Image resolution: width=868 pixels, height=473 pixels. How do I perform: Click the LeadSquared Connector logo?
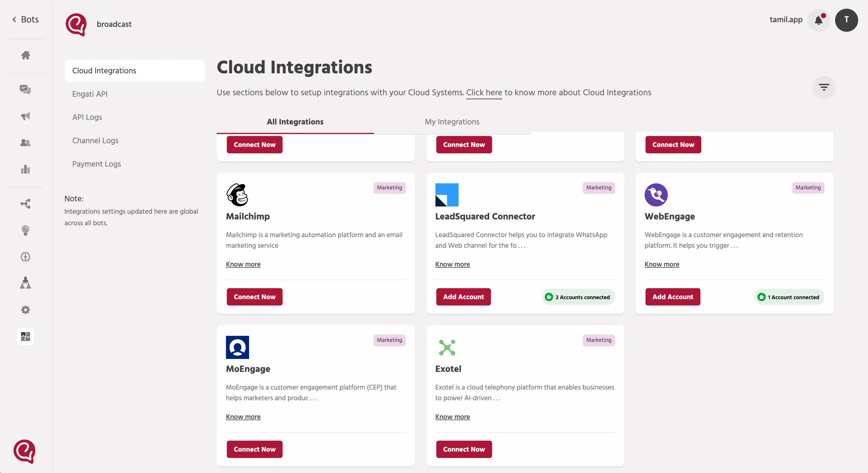tap(447, 195)
